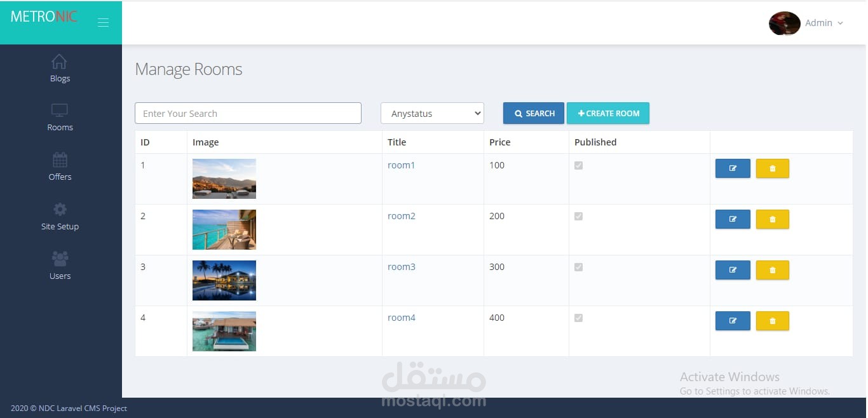868x418 pixels.
Task: Click the price value 400
Action: tap(497, 318)
